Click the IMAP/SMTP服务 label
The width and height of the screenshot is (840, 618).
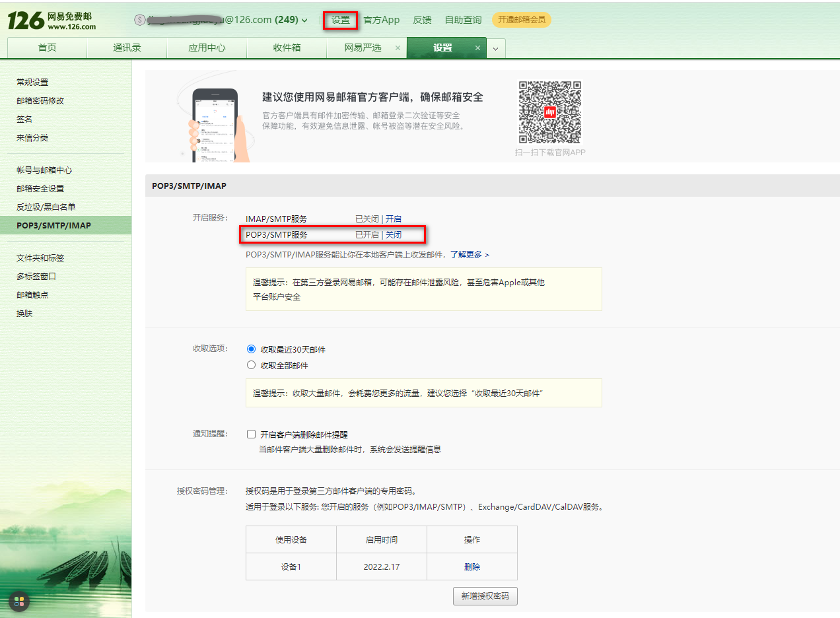(276, 219)
